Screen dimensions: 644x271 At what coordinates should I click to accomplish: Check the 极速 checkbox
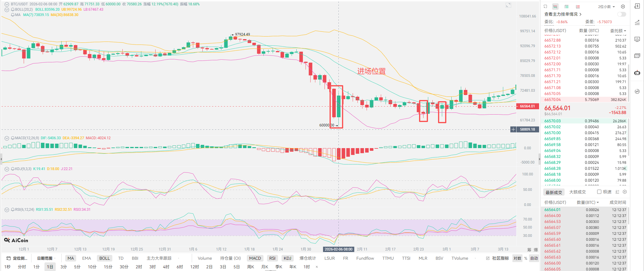599,192
